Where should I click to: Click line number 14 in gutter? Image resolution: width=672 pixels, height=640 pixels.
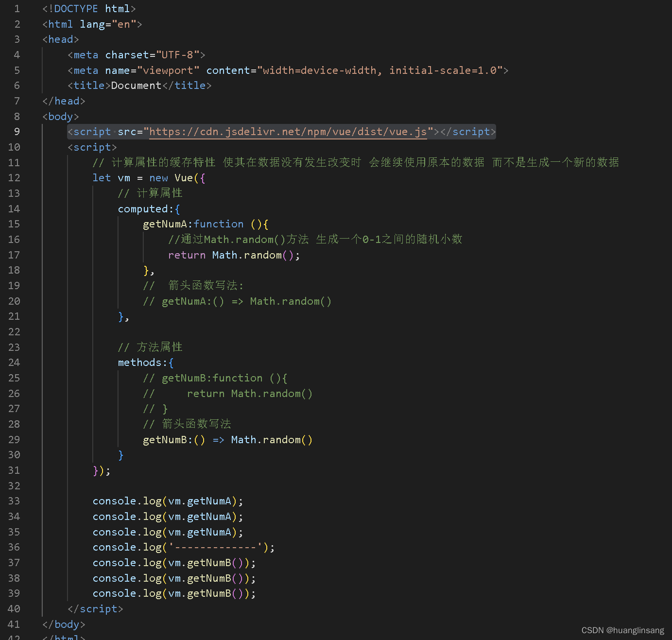click(x=14, y=209)
